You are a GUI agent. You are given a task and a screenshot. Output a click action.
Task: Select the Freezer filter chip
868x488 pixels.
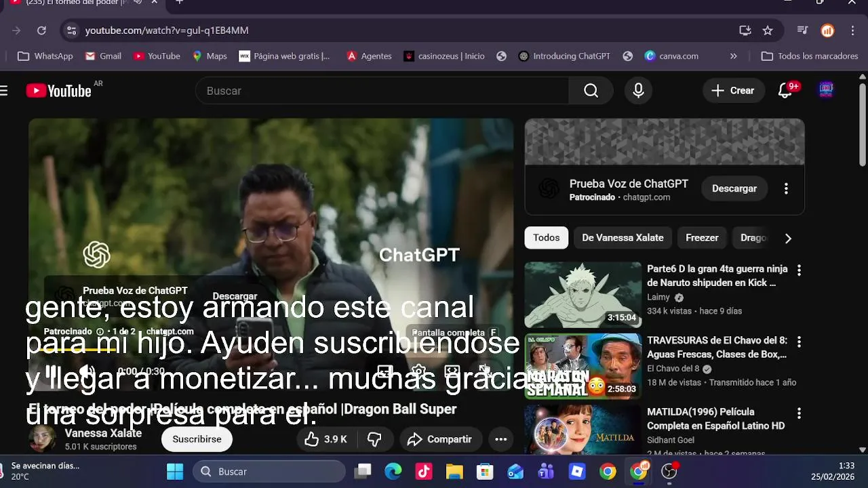[x=702, y=238]
